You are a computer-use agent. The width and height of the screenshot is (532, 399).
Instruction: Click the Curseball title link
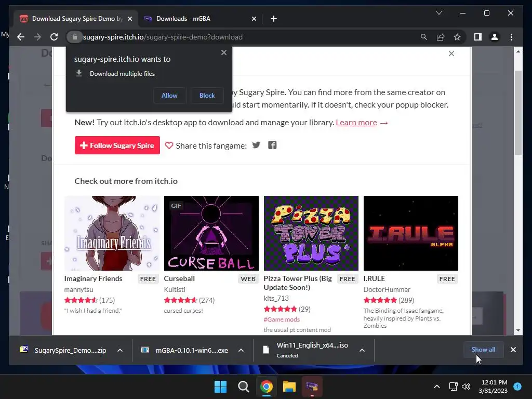pyautogui.click(x=179, y=278)
